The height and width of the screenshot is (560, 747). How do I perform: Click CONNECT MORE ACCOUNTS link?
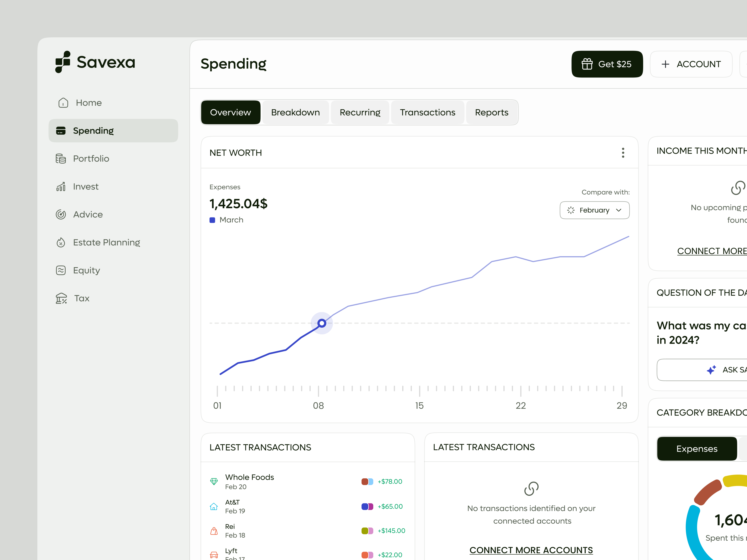point(531,550)
